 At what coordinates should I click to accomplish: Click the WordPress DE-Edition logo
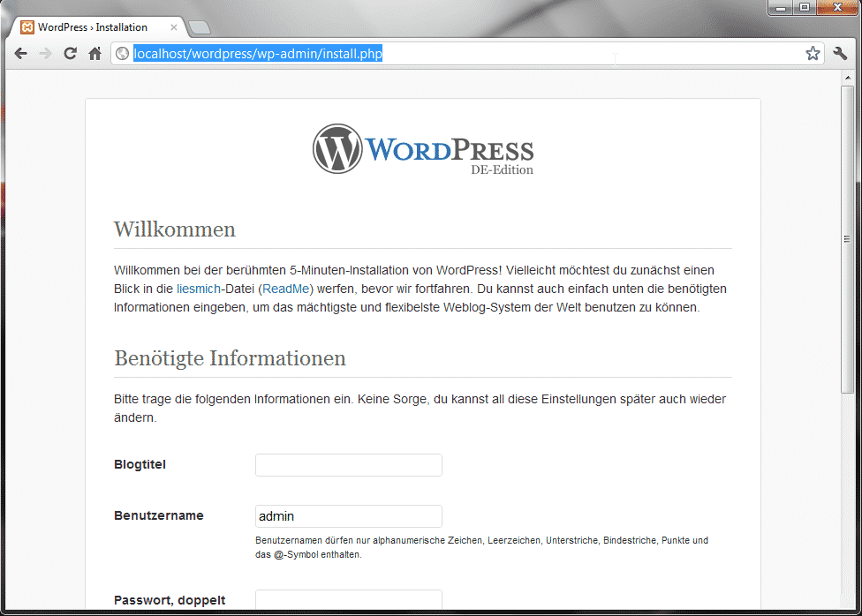[423, 149]
